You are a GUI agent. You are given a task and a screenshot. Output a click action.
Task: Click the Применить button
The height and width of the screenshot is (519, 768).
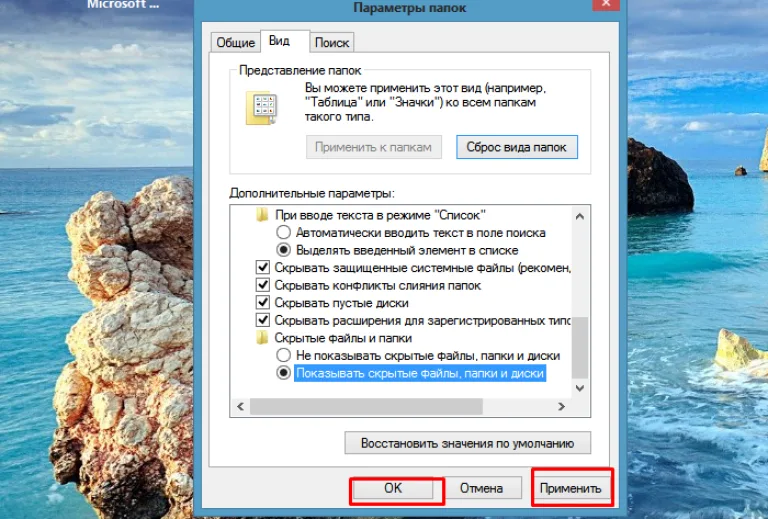pyautogui.click(x=571, y=488)
